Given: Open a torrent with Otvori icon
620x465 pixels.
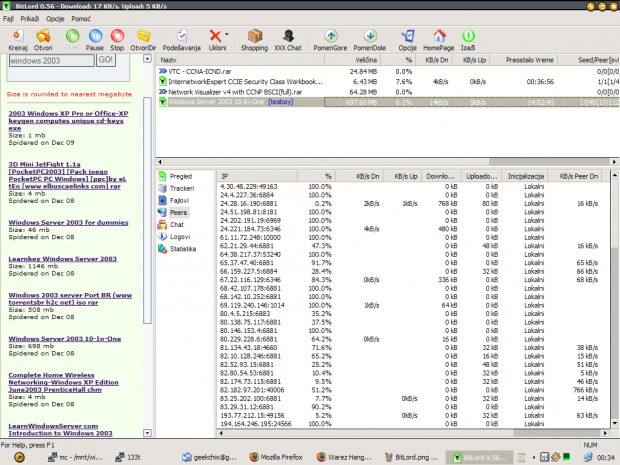Looking at the screenshot, I should (43, 40).
